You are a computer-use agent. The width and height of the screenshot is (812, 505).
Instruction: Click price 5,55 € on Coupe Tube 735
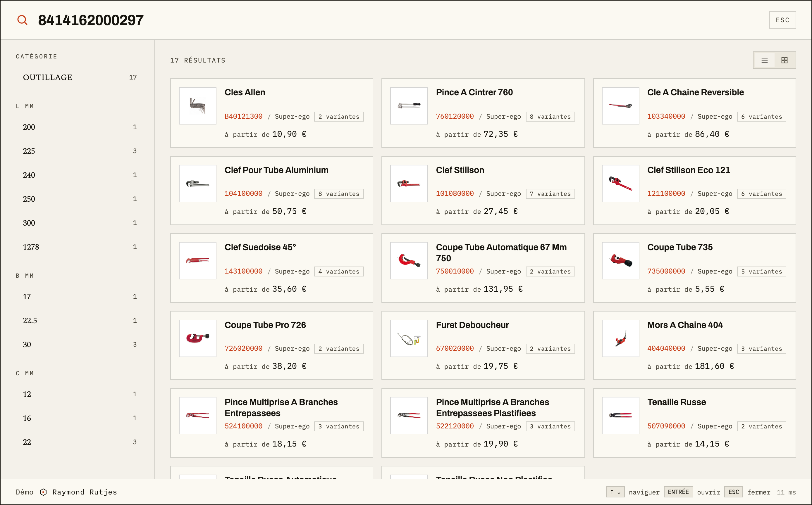pyautogui.click(x=709, y=289)
